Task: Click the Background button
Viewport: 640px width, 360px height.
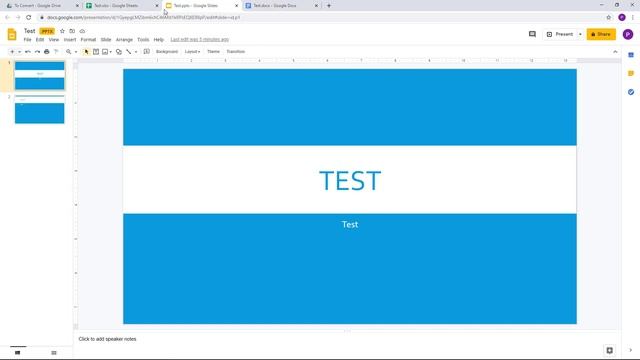Action: (167, 52)
